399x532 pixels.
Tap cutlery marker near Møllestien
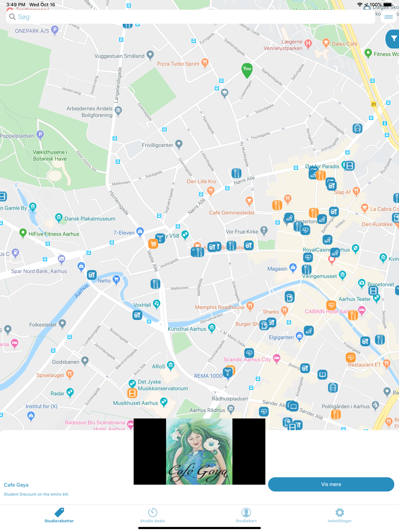tap(155, 284)
